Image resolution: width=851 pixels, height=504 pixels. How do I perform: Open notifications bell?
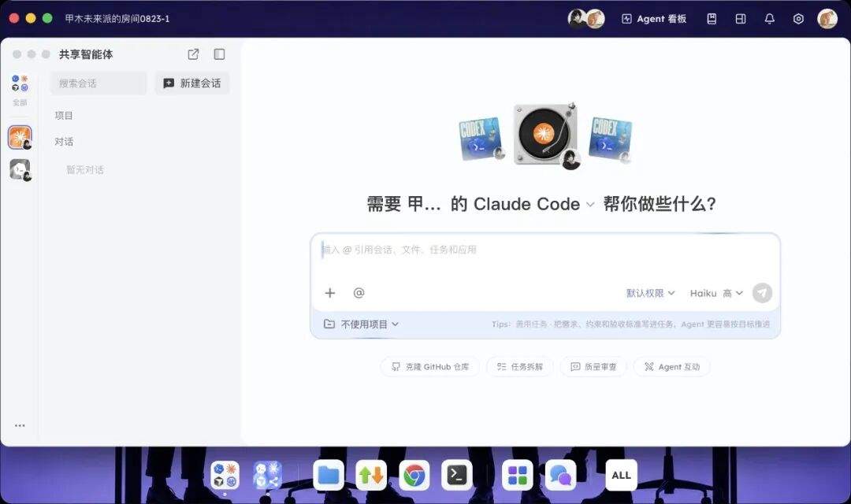[770, 19]
